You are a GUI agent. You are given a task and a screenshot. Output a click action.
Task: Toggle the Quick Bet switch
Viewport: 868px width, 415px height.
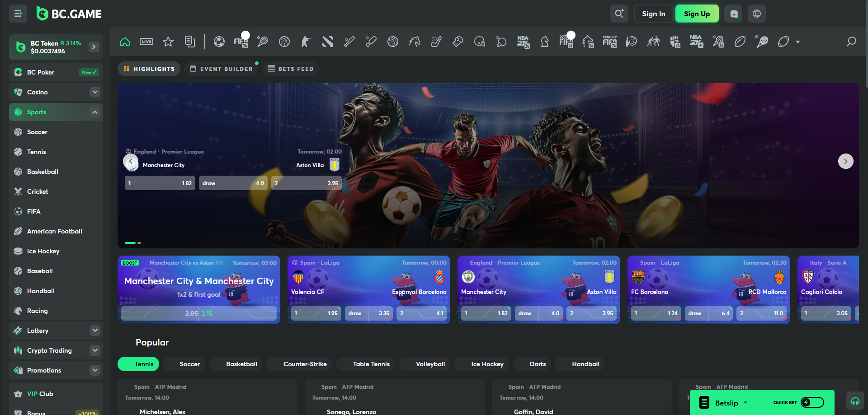coord(812,402)
